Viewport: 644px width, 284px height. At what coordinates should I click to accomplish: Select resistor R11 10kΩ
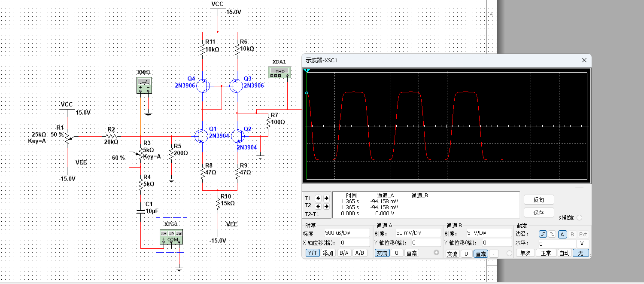coord(203,49)
